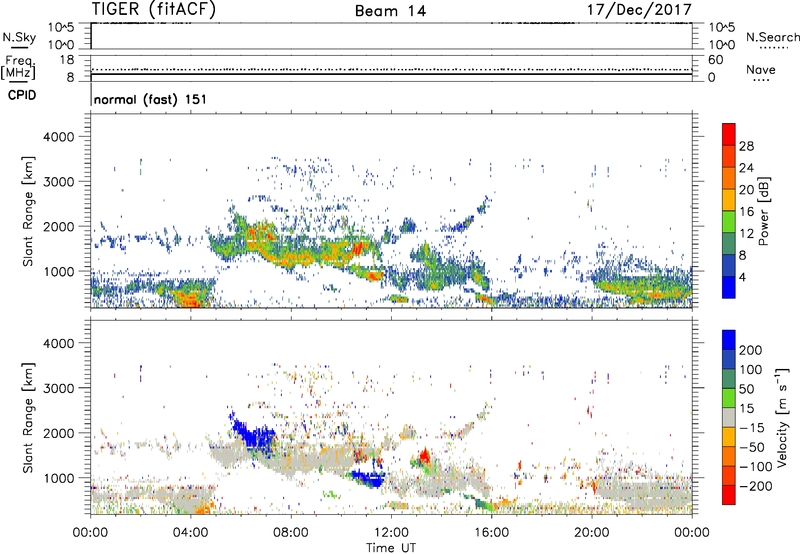Click the date 17/Dec/2017

[639, 9]
